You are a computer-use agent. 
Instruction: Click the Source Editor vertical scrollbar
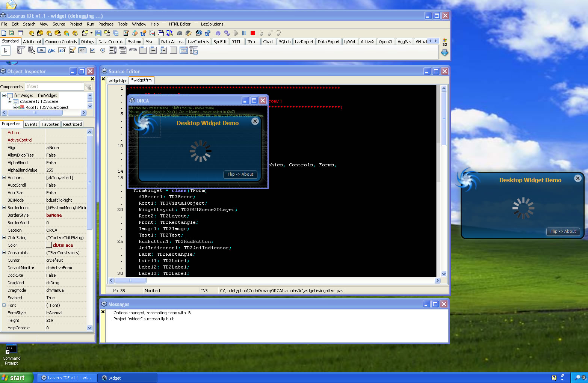[444, 181]
